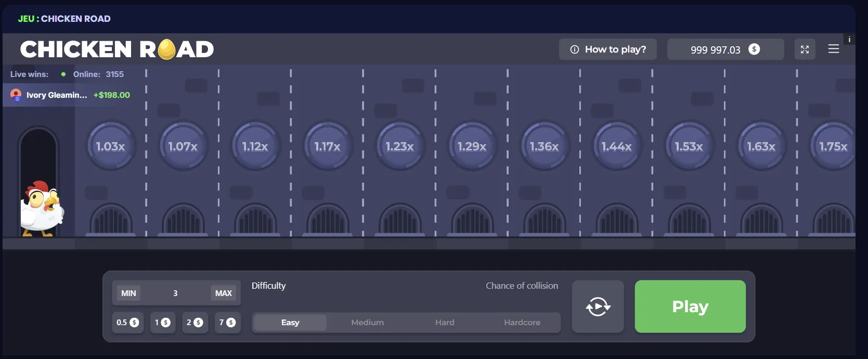The width and height of the screenshot is (868, 359).
Task: Select Hardcore difficulty
Action: 522,323
